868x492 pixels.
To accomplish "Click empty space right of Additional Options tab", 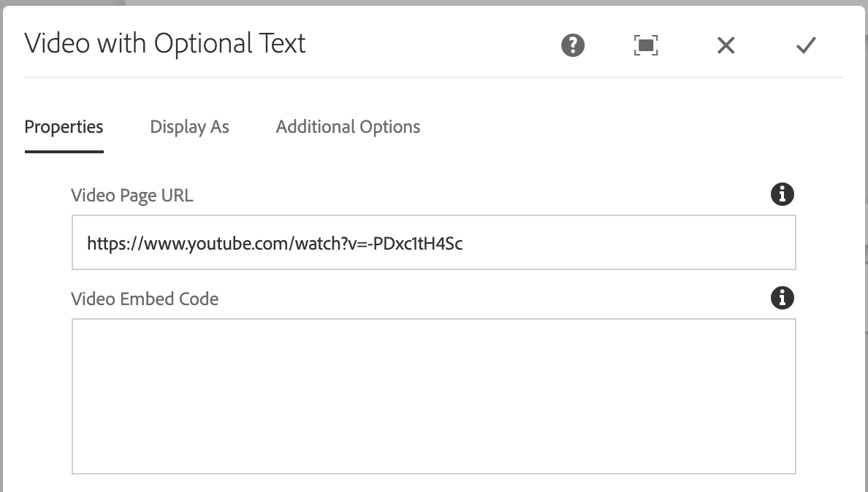I will 621,127.
